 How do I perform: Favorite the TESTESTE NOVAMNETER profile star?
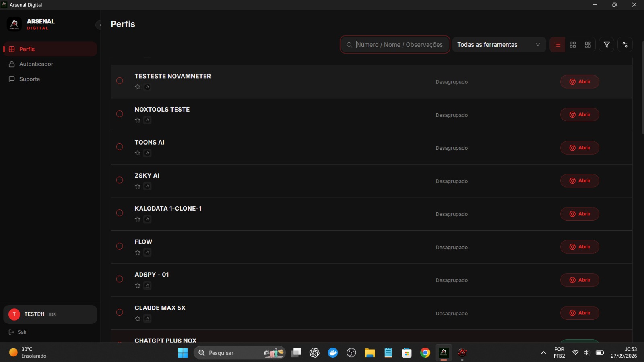point(138,87)
